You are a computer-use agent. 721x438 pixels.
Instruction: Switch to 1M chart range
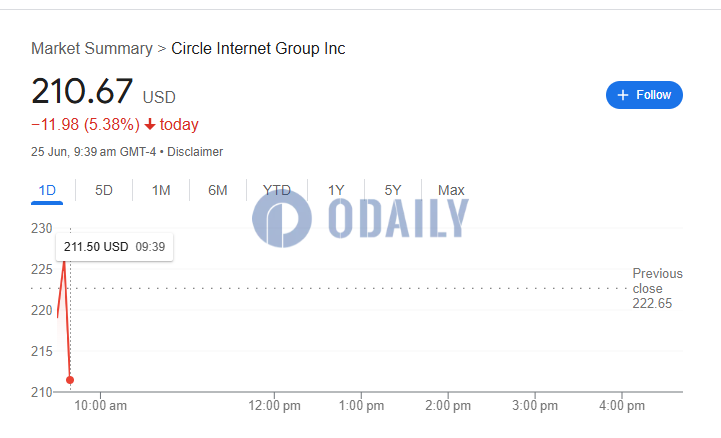pos(161,190)
